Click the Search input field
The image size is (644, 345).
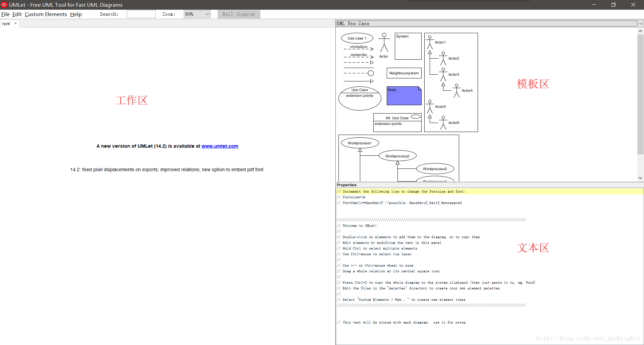pos(141,14)
